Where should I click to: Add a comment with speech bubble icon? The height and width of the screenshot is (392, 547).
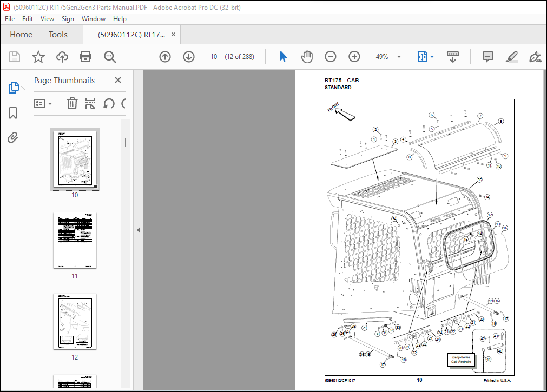[487, 56]
